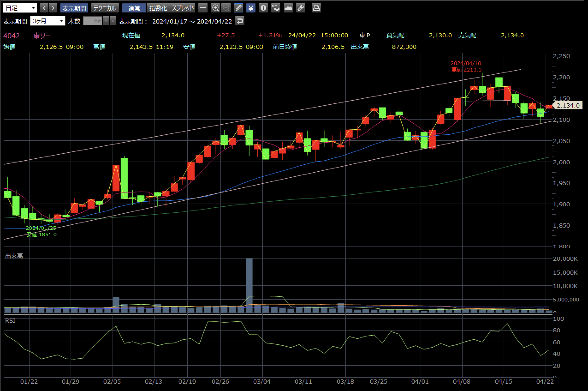Open the 日足 timeframe dropdown

coord(20,8)
